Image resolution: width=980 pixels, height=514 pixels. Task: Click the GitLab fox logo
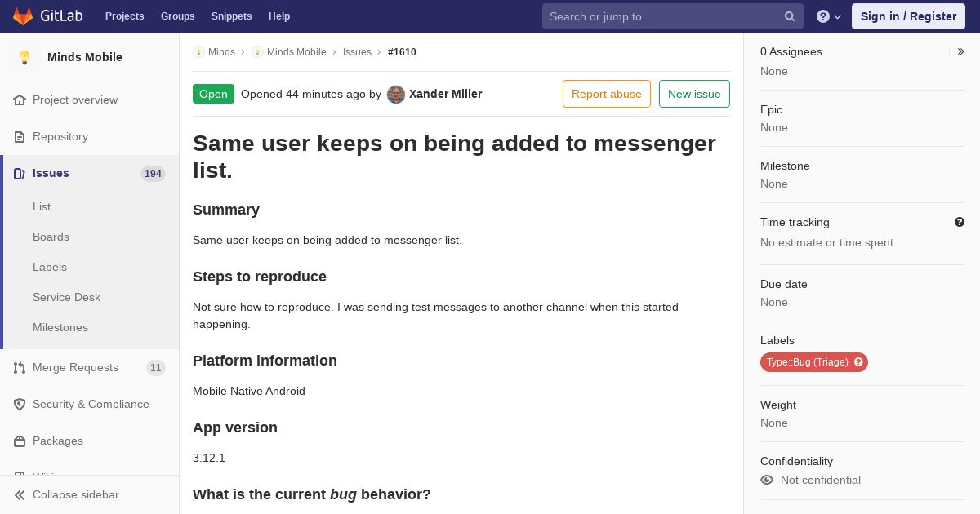point(23,16)
